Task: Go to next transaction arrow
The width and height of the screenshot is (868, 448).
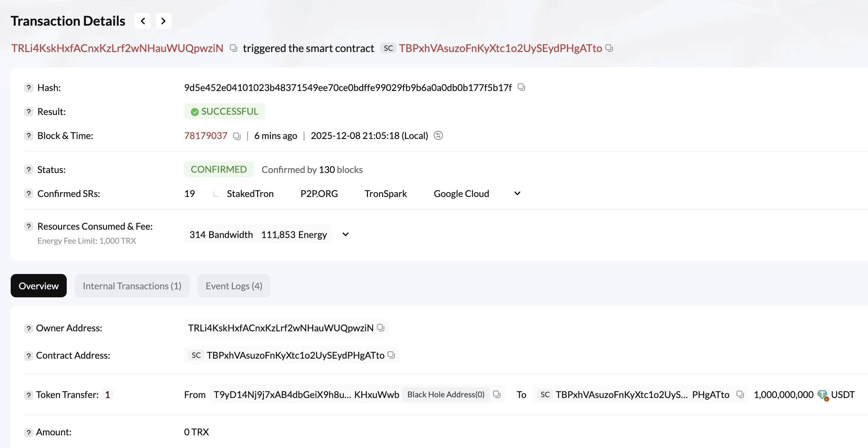Action: (163, 21)
